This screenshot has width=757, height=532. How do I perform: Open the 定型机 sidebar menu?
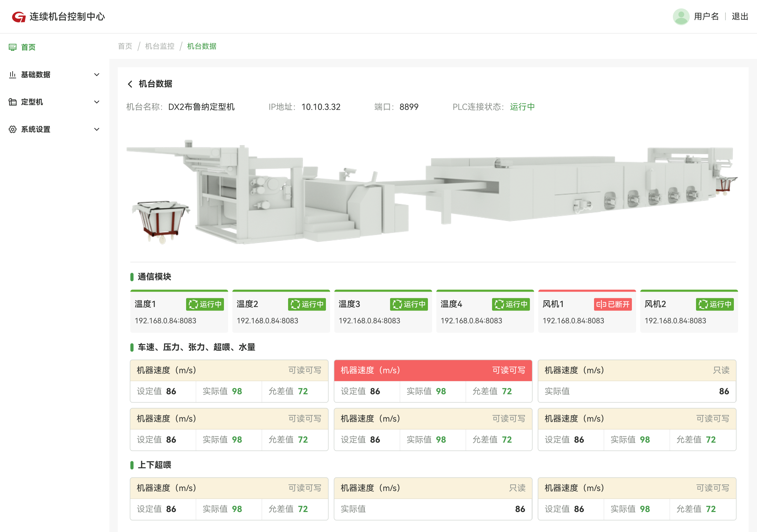pyautogui.click(x=55, y=102)
